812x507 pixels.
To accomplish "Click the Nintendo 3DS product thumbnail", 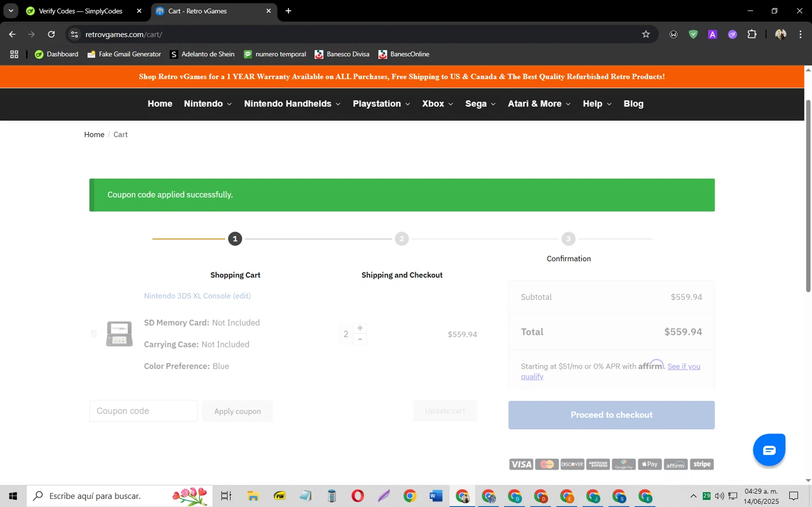I will (119, 334).
